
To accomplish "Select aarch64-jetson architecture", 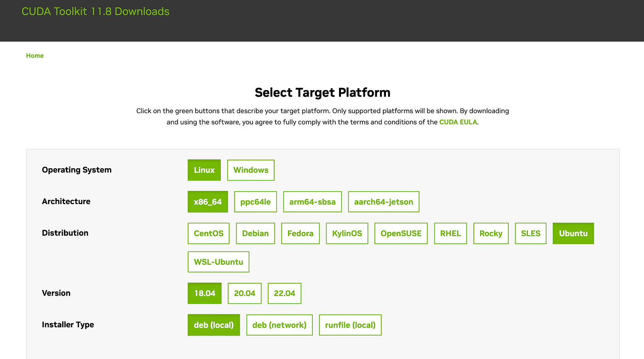I will pyautogui.click(x=384, y=202).
